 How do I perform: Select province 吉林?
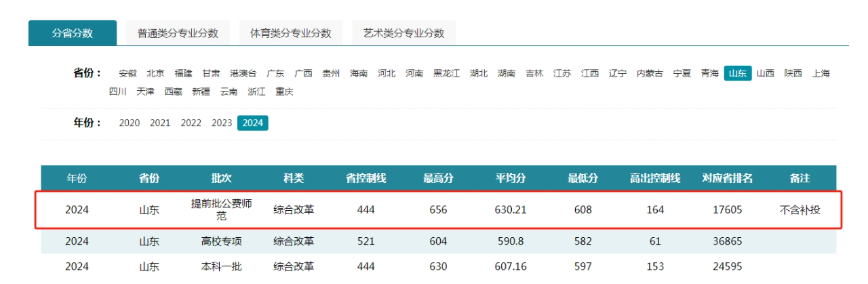point(534,73)
